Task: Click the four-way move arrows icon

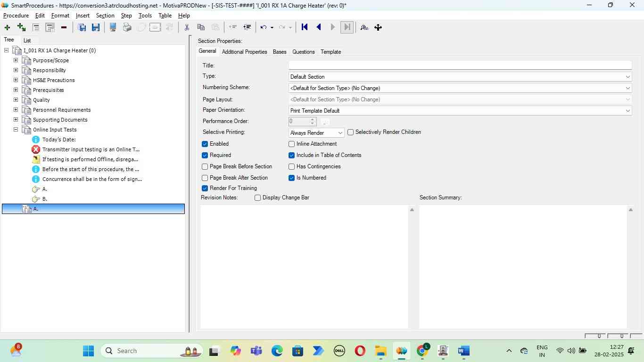Action: click(x=378, y=27)
